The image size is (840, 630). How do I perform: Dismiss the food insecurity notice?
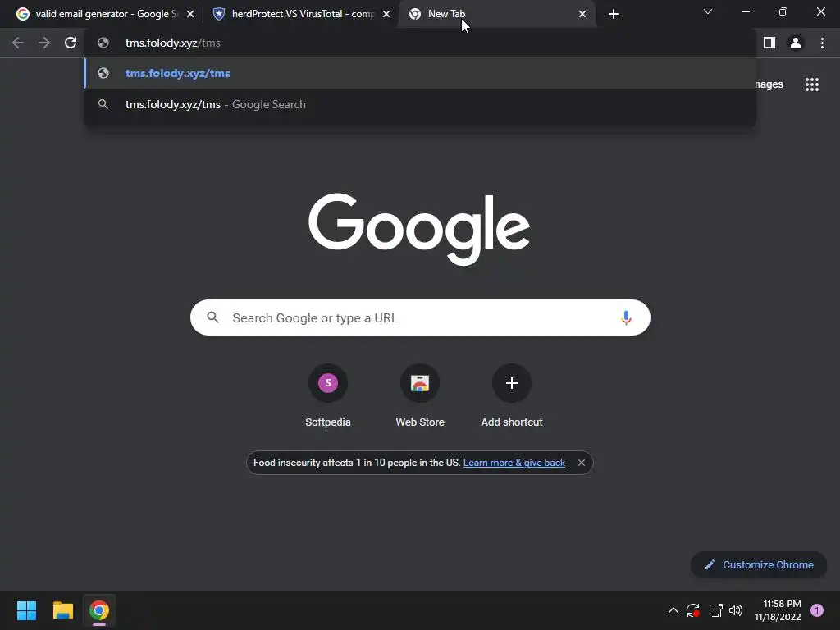click(582, 463)
